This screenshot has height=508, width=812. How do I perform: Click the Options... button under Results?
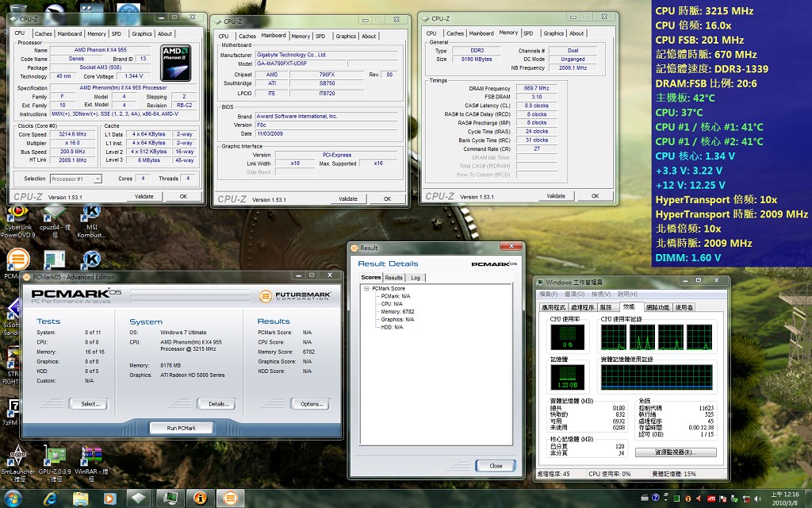[310, 404]
